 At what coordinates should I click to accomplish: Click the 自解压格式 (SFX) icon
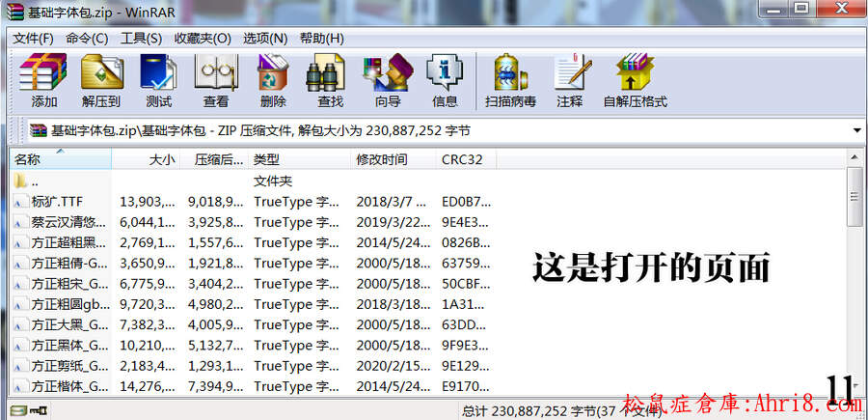point(635,80)
